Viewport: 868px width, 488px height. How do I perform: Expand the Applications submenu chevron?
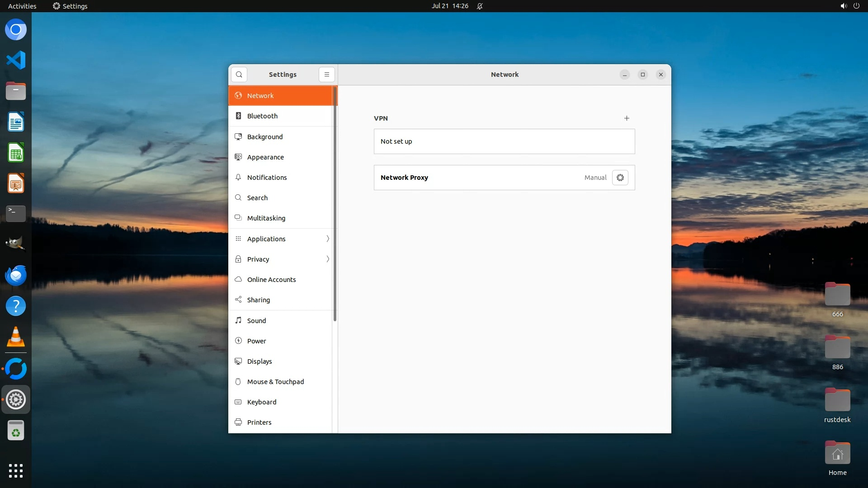328,239
